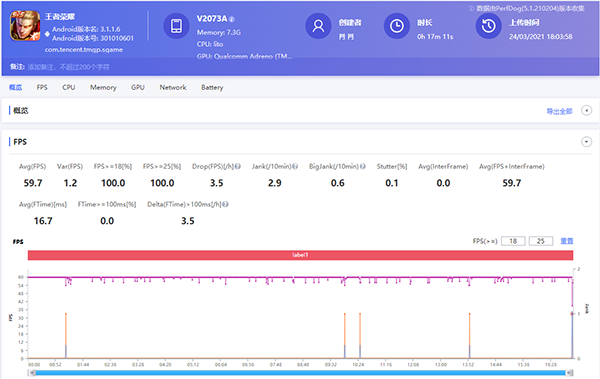Click the upload time history icon
The image size is (600, 379).
(x=488, y=26)
